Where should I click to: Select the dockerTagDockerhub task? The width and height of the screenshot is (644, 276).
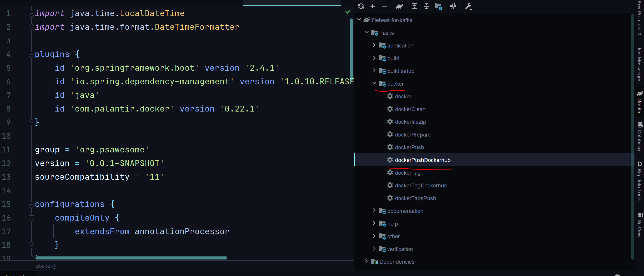click(421, 186)
